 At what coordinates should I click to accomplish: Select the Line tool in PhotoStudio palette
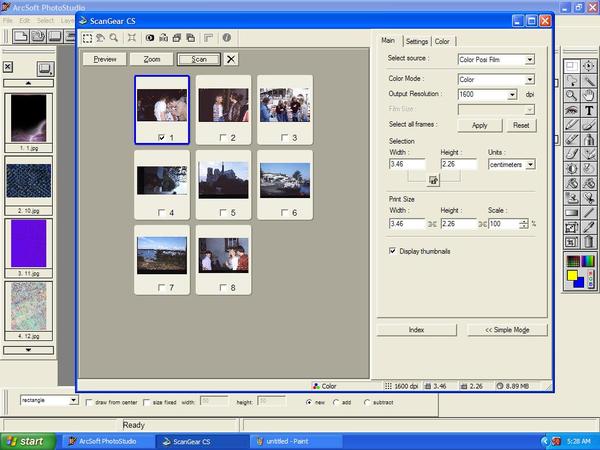click(x=589, y=213)
